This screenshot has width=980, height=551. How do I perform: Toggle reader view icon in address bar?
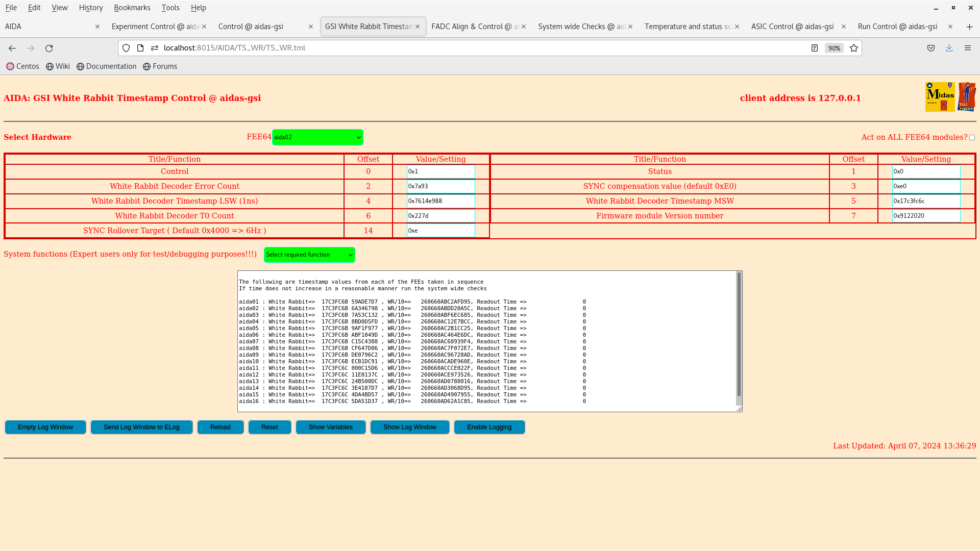815,48
